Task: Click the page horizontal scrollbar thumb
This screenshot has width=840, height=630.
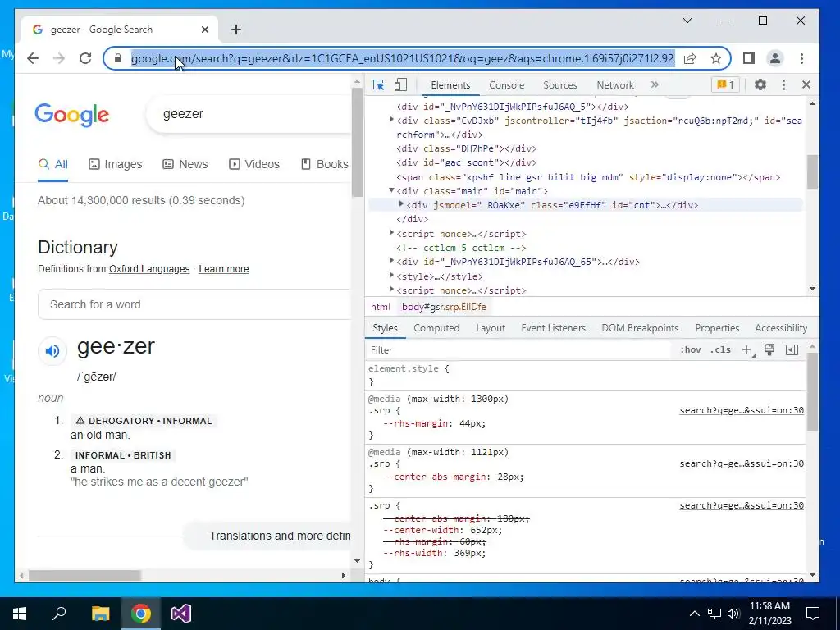Action: click(x=84, y=575)
